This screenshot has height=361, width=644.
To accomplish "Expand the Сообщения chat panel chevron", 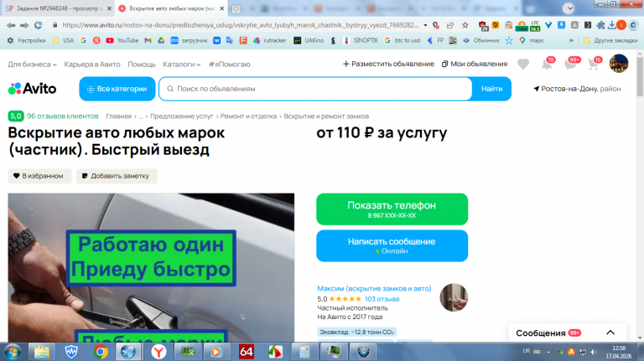I will (x=610, y=333).
